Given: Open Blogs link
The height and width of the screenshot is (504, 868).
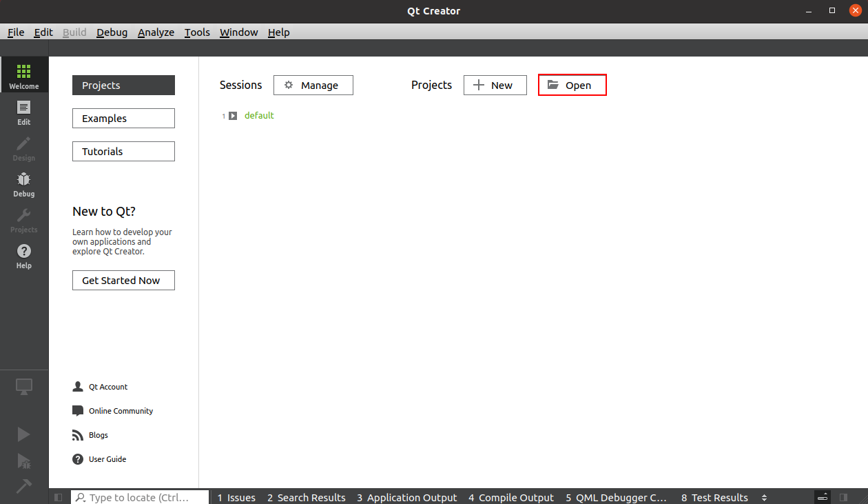Looking at the screenshot, I should 99,435.
